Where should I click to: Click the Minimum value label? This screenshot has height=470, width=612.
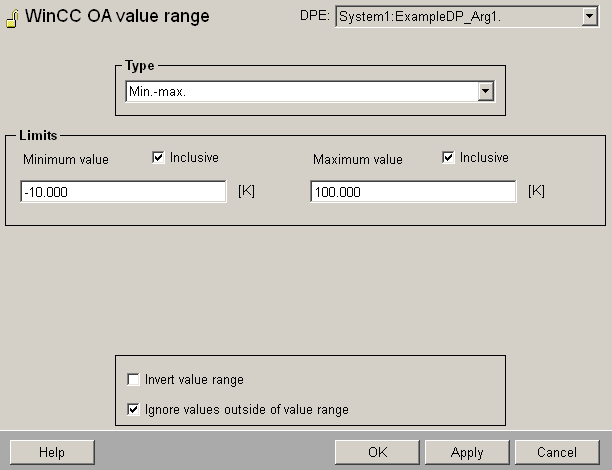(66, 159)
